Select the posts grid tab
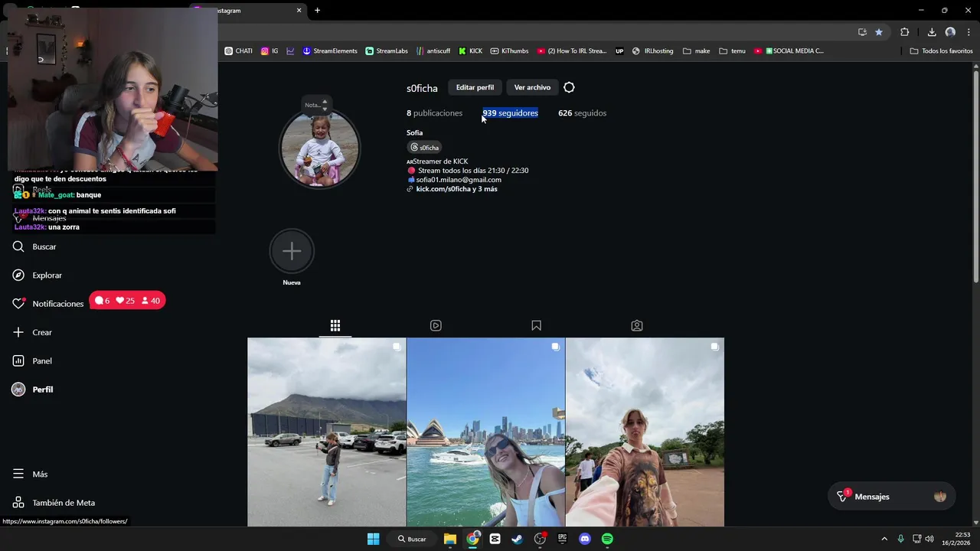The height and width of the screenshot is (551, 980). (335, 325)
